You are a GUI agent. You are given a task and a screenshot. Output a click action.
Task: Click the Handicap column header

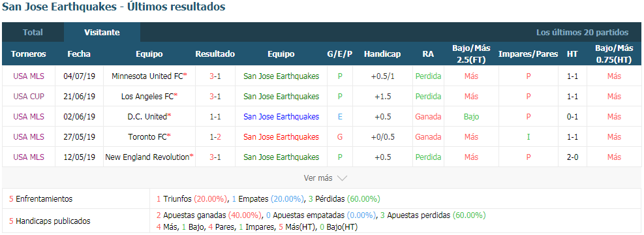(x=382, y=54)
